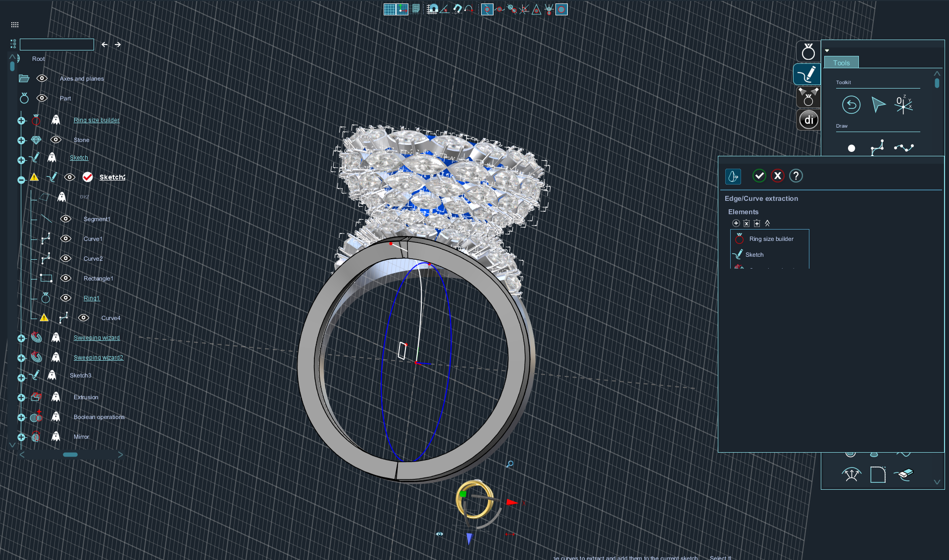The width and height of the screenshot is (949, 560).
Task: Open help for Edge/Curve extraction
Action: [x=796, y=176]
